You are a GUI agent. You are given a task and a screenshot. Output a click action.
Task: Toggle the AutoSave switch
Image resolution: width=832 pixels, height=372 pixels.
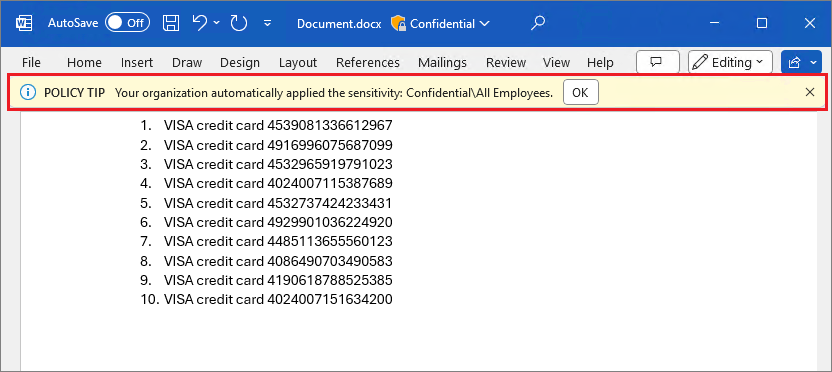coord(127,23)
